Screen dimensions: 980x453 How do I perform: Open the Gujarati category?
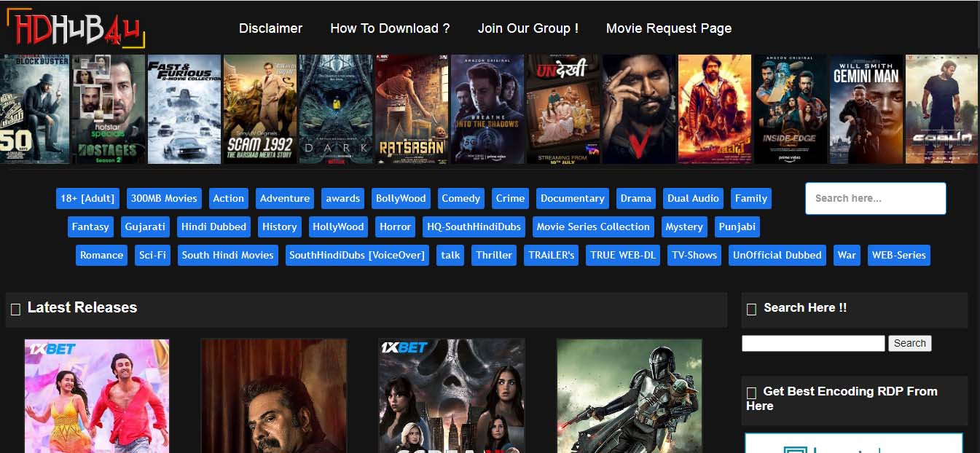coord(146,227)
